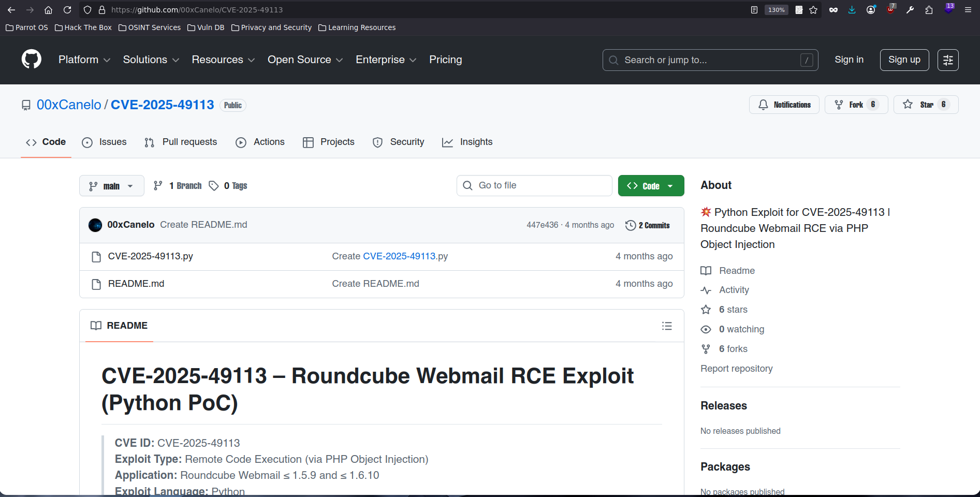
Task: Open the README.md file link
Action: [136, 284]
